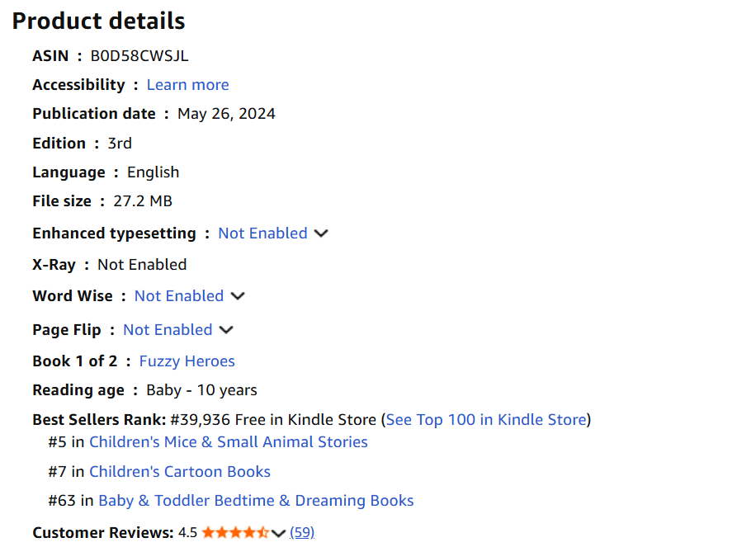Click Page Flip Not Enabled link
The width and height of the screenshot is (756, 547).
pyautogui.click(x=168, y=330)
